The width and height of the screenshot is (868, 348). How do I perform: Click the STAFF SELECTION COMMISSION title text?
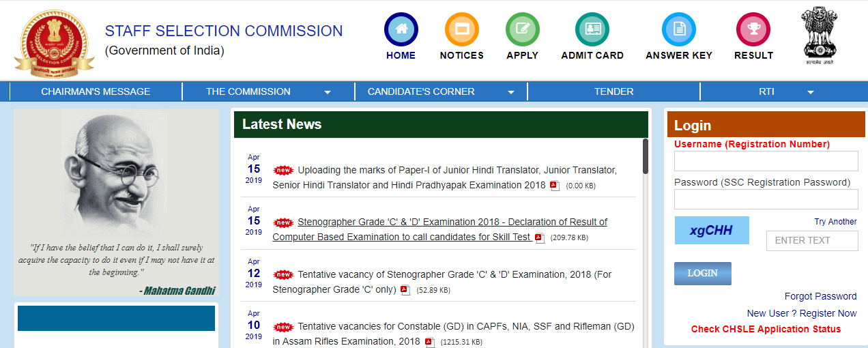224,31
